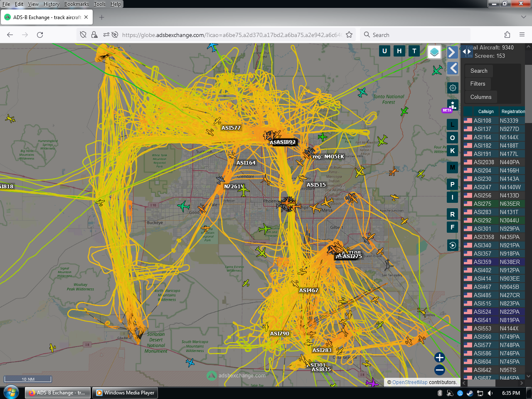
Task: Open the History menu
Action: click(x=52, y=4)
